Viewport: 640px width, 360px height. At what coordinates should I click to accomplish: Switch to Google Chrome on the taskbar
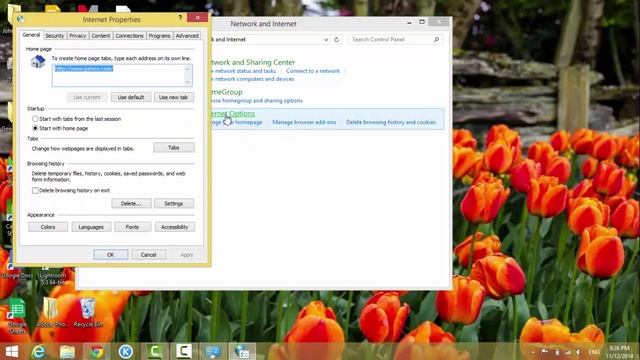coord(97,351)
